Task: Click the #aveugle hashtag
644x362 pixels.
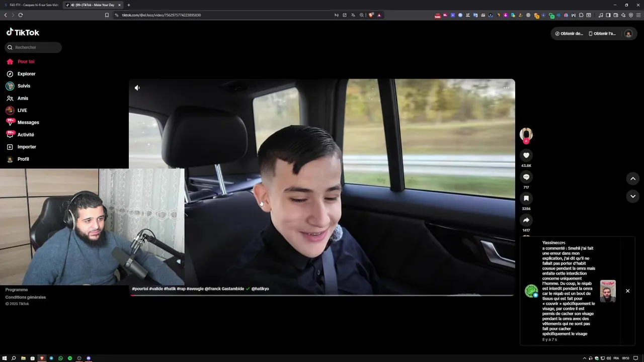Action: 195,289
